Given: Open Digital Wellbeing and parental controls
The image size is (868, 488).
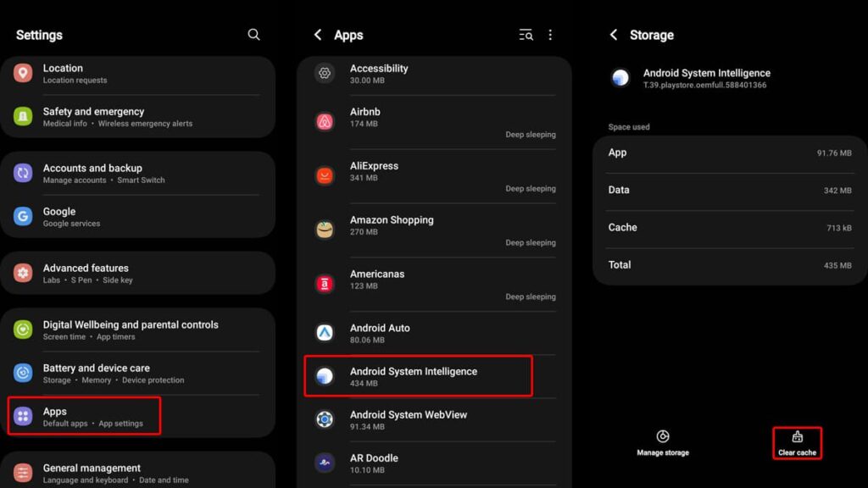Looking at the screenshot, I should click(137, 330).
